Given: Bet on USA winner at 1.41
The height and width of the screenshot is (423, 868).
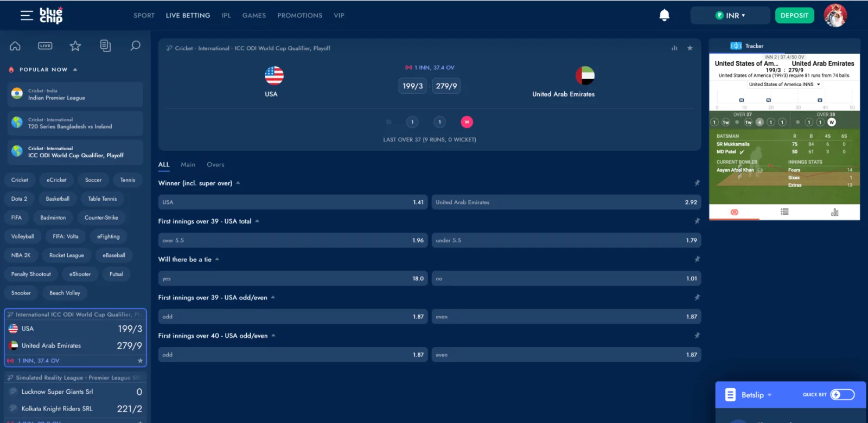Looking at the screenshot, I should (x=293, y=202).
